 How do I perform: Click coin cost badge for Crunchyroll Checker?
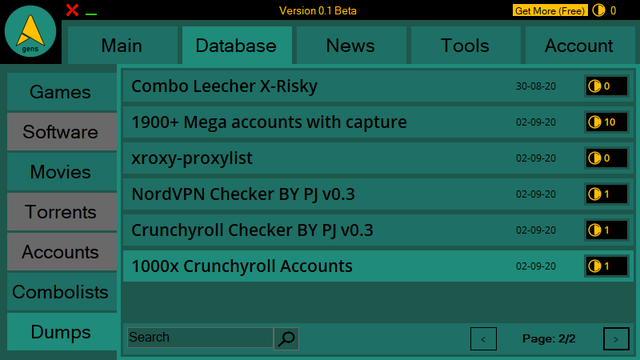click(606, 230)
